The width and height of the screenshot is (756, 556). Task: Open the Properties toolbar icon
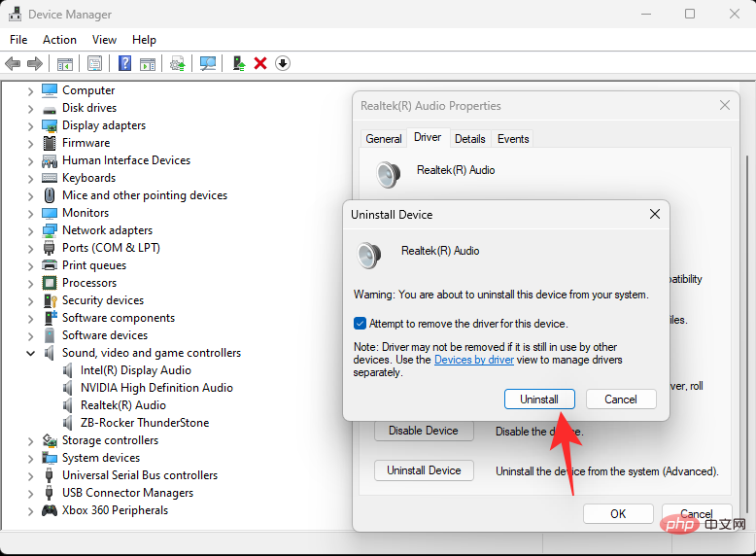(x=94, y=63)
